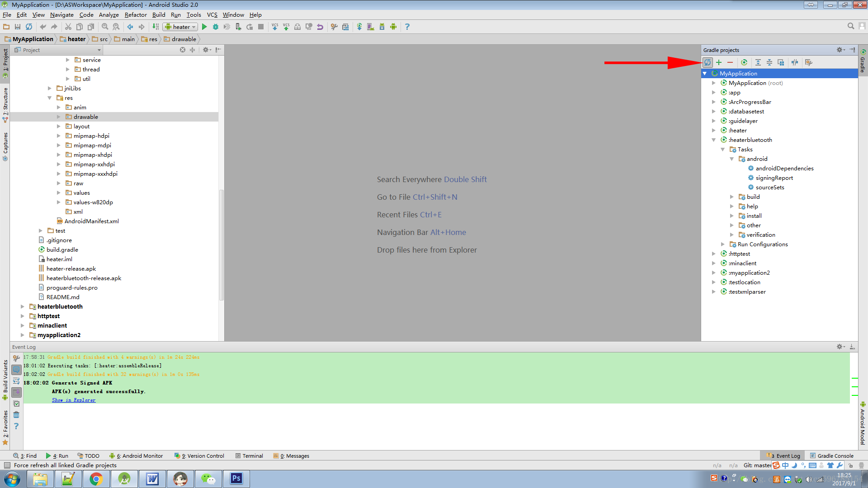This screenshot has height=488, width=868.
Task: Click the VCS Commit Changes icon
Action: point(286,27)
